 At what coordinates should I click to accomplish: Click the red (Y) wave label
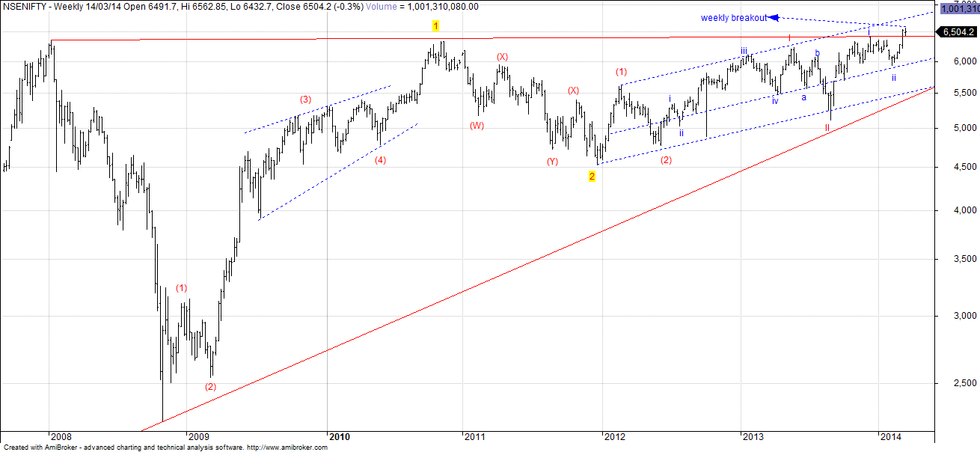[x=552, y=161]
